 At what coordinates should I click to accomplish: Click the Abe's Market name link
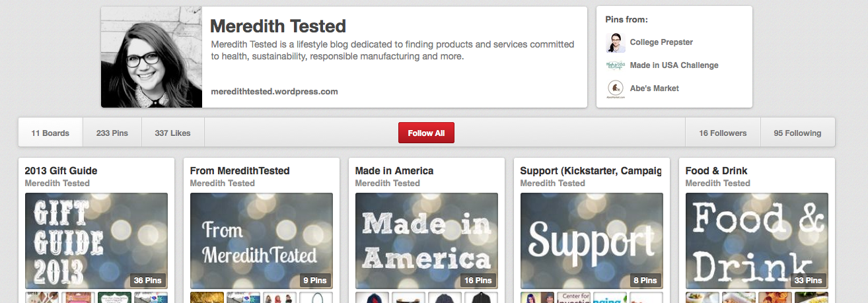tap(654, 88)
